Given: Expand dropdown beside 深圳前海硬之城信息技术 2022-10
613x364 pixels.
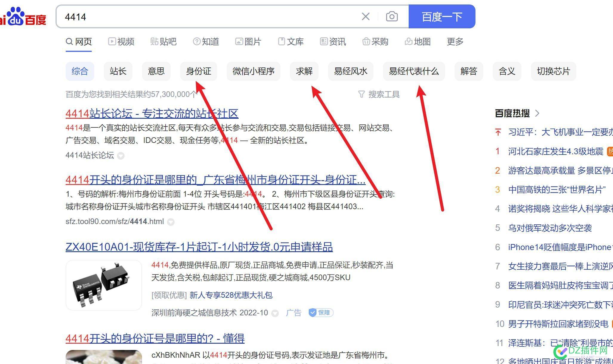Looking at the screenshot, I should point(275,313).
